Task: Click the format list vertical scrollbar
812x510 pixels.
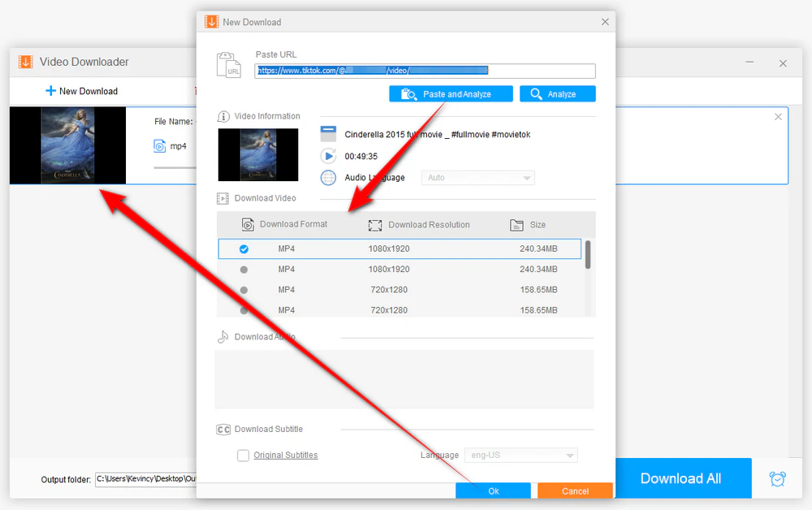Action: [588, 255]
